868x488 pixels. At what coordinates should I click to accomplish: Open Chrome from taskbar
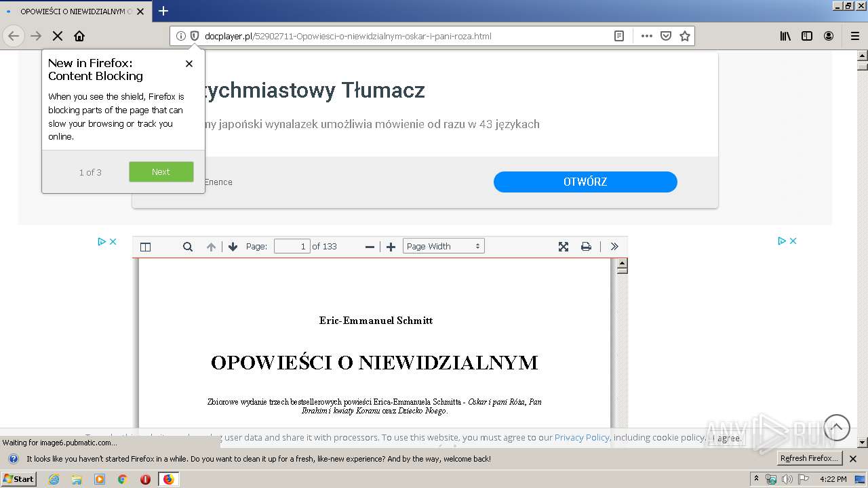coord(122,479)
